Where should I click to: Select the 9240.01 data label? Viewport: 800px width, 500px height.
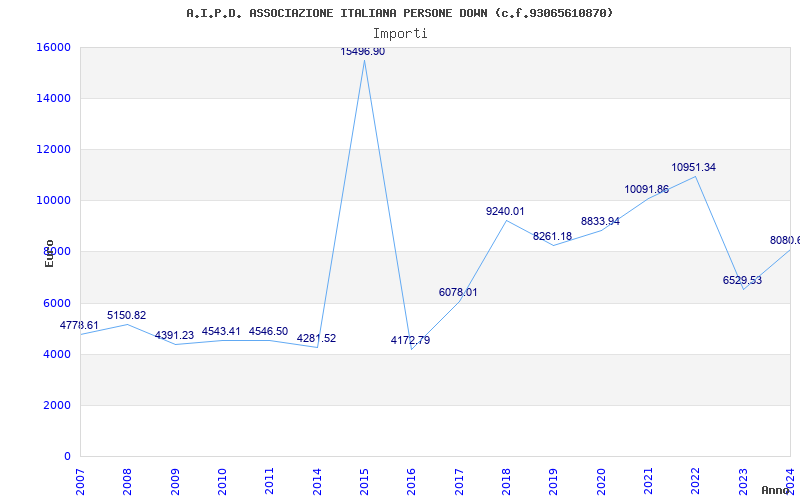505,212
